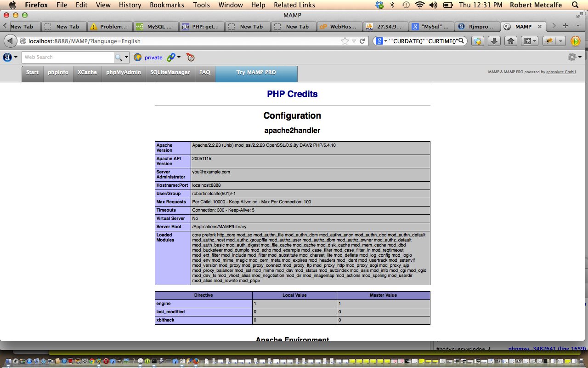Open the gear settings dropdown arrow

point(580,57)
